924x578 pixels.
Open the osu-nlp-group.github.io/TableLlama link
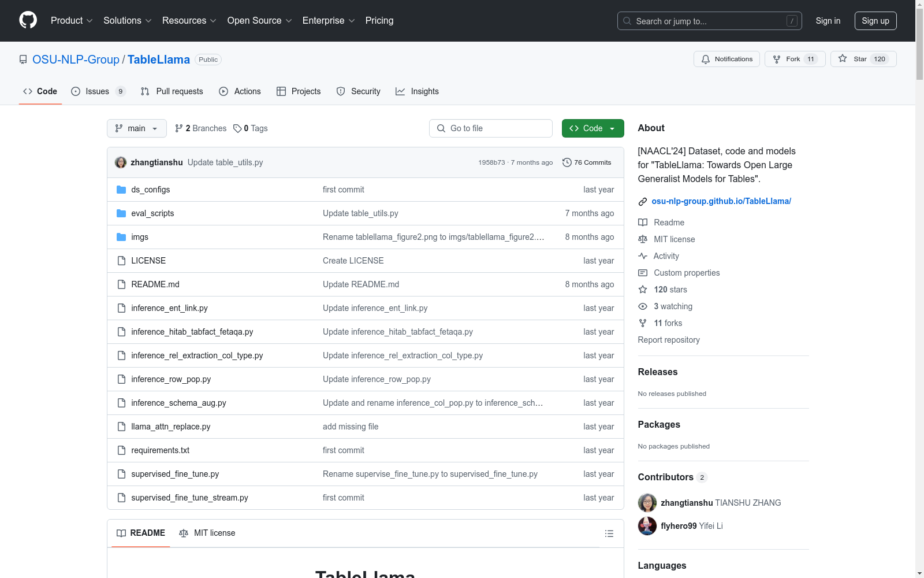pos(721,201)
